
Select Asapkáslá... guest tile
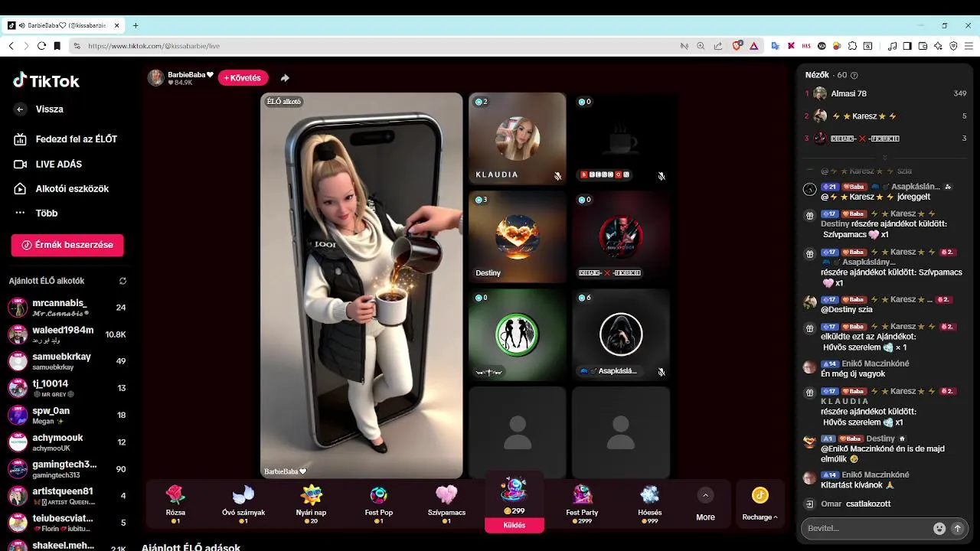[x=621, y=334]
